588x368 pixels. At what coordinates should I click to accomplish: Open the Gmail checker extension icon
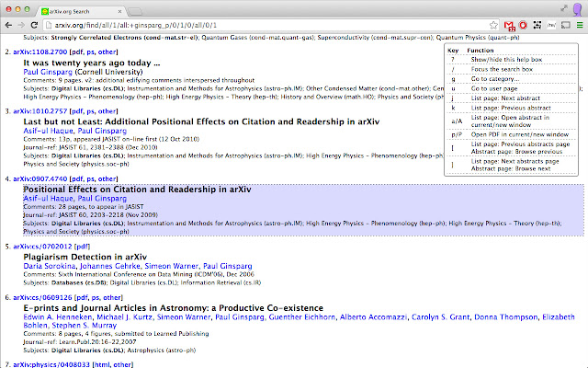click(x=509, y=26)
